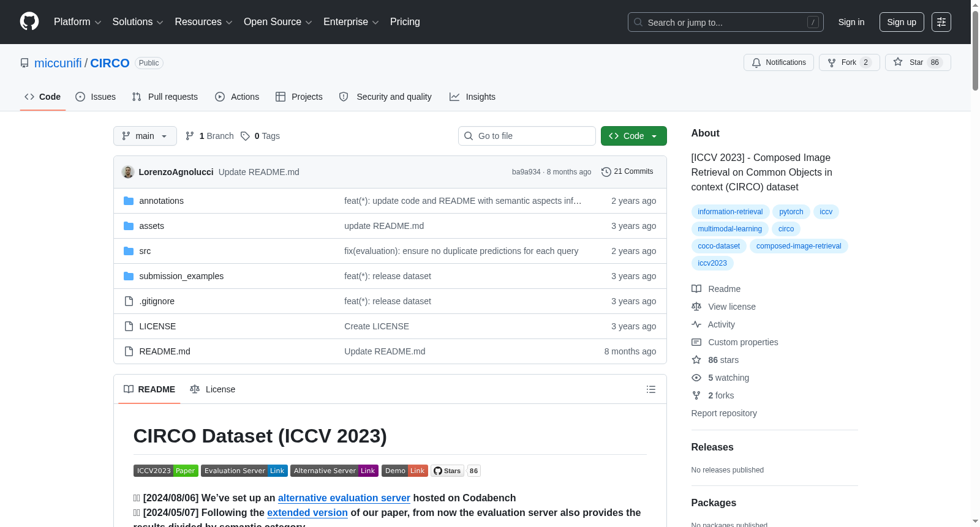Expand the Platform menu
The height and width of the screenshot is (527, 980).
tap(78, 22)
